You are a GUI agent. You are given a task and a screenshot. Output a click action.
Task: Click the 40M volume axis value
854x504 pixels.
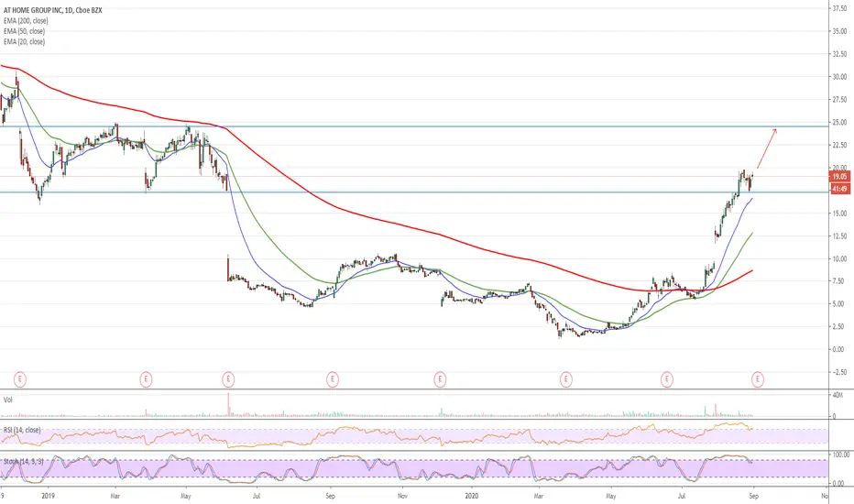click(x=838, y=395)
